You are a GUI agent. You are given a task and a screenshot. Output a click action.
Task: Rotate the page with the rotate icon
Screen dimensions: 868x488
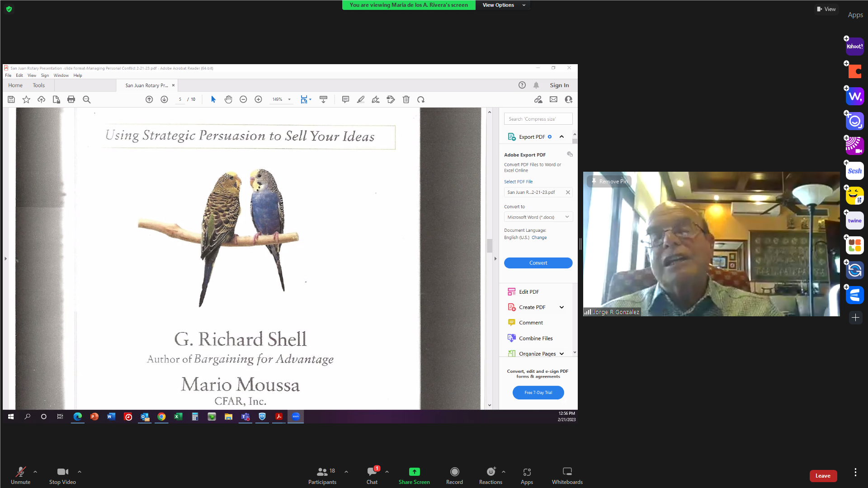point(421,99)
